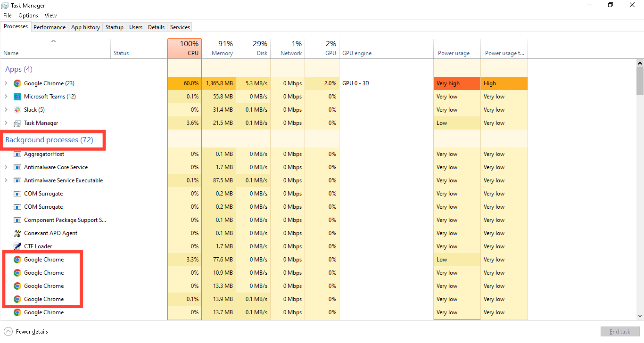Screen dimensions: 644x343
Task: Sort processes by Memory column
Action: tap(219, 49)
